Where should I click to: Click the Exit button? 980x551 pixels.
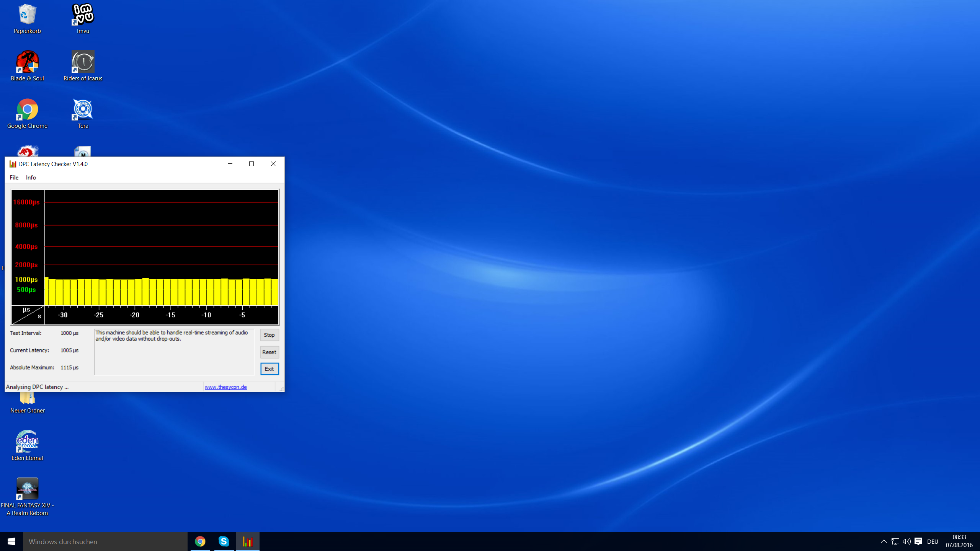point(269,369)
